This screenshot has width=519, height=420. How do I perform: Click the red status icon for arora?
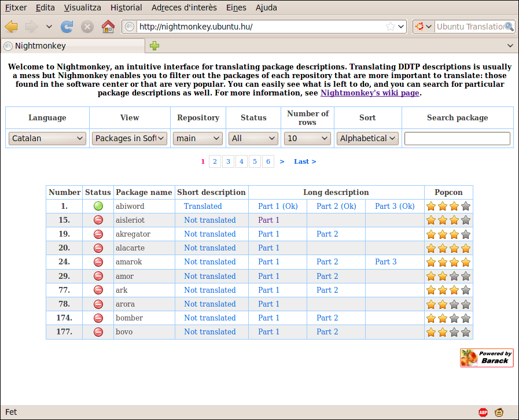(98, 304)
